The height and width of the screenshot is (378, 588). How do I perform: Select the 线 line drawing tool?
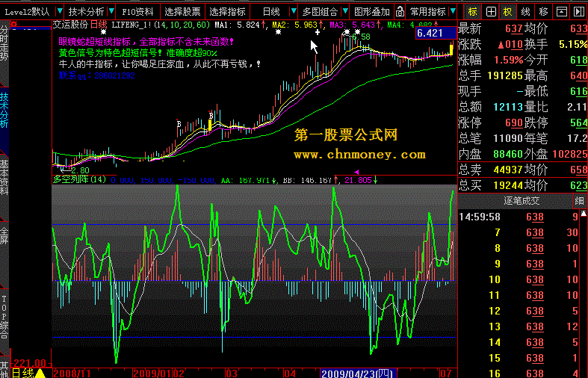[526, 12]
